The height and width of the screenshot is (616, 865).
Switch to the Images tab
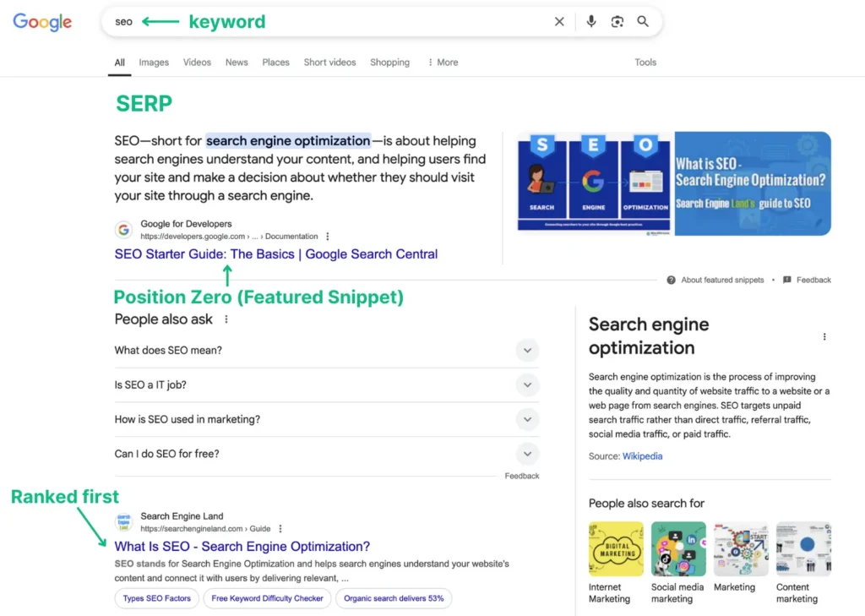coord(154,62)
